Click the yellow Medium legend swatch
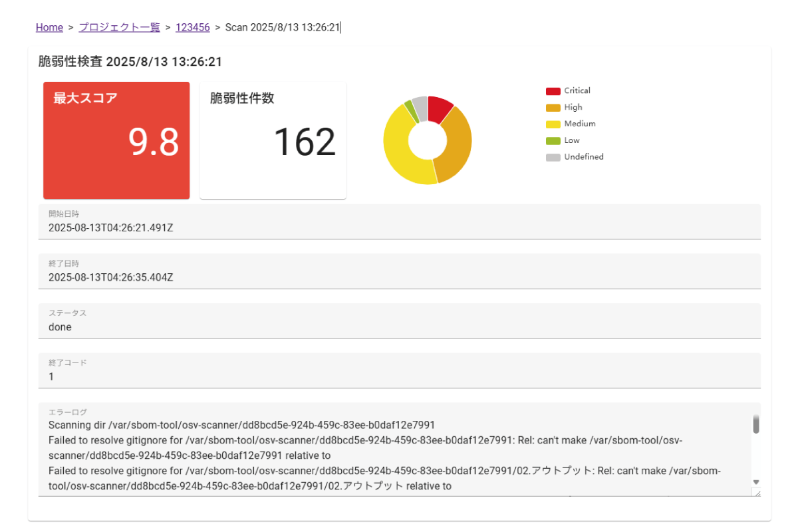The height and width of the screenshot is (532, 798). [553, 124]
